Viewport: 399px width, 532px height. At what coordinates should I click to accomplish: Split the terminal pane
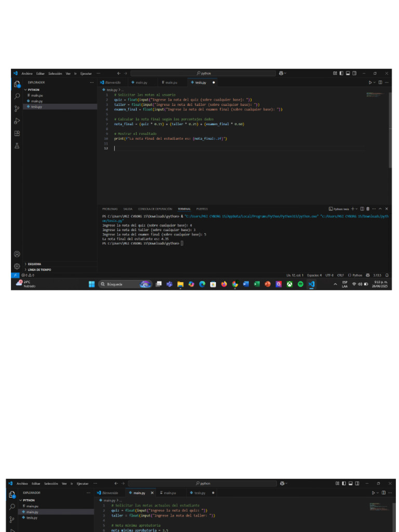362,209
